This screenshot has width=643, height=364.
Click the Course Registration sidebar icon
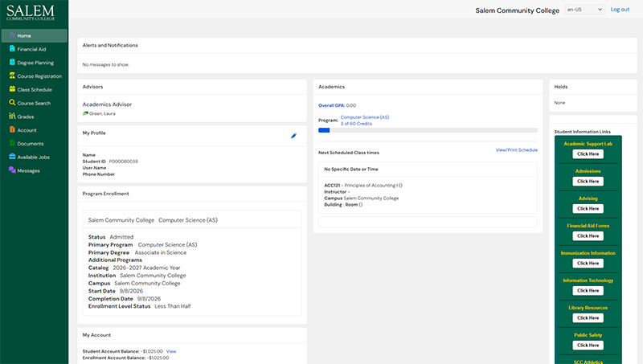click(12, 76)
